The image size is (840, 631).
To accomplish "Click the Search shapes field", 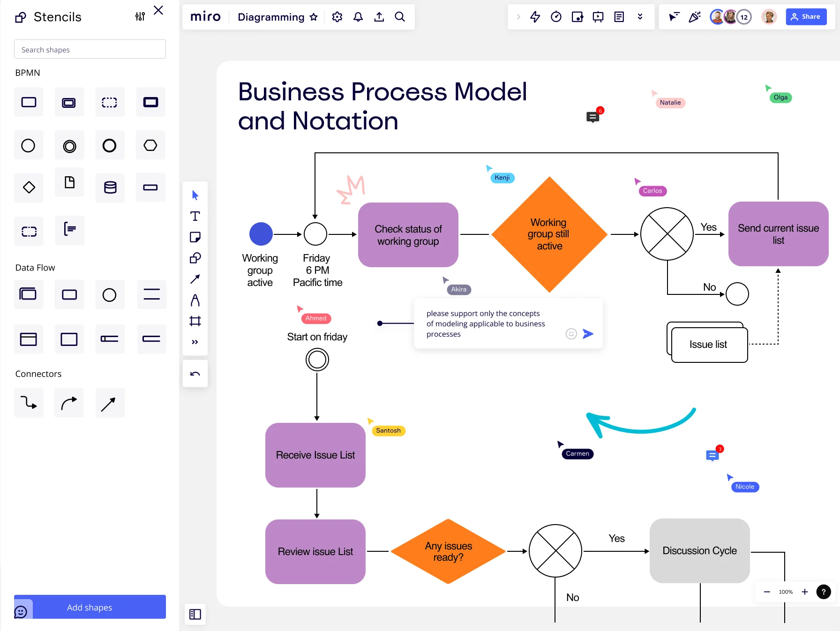I will 90,49.
